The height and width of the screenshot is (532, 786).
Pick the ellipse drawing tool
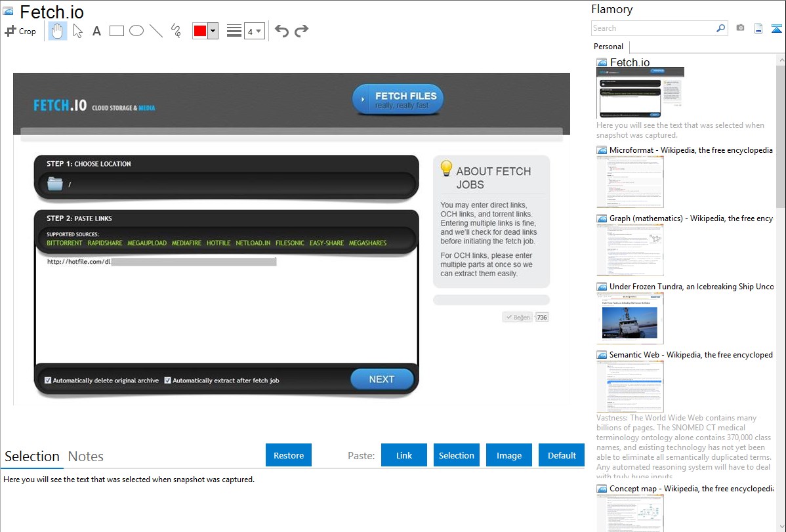coord(136,31)
